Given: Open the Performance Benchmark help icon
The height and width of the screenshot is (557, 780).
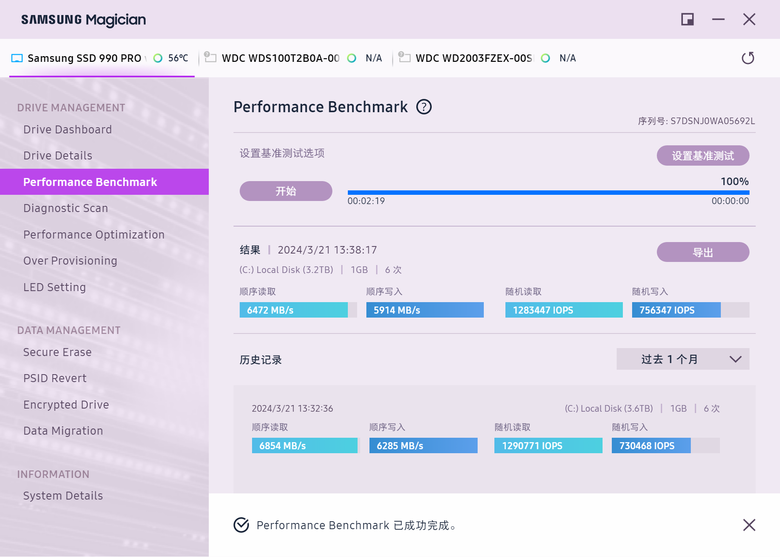Looking at the screenshot, I should [424, 107].
